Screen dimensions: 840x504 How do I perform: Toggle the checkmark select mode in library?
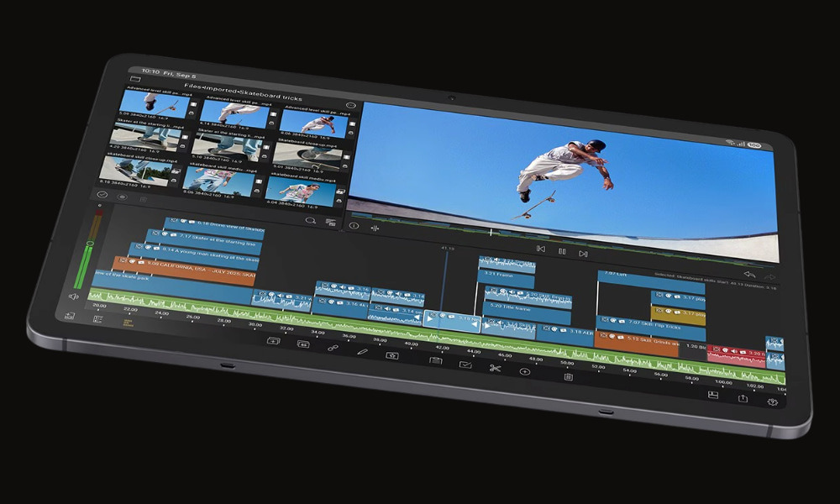click(102, 194)
